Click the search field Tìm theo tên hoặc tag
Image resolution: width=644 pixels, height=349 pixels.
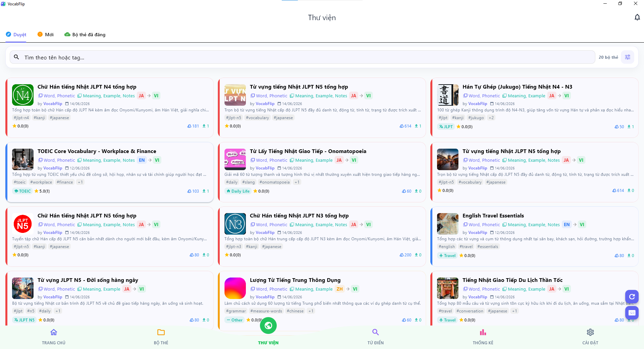click(x=303, y=57)
